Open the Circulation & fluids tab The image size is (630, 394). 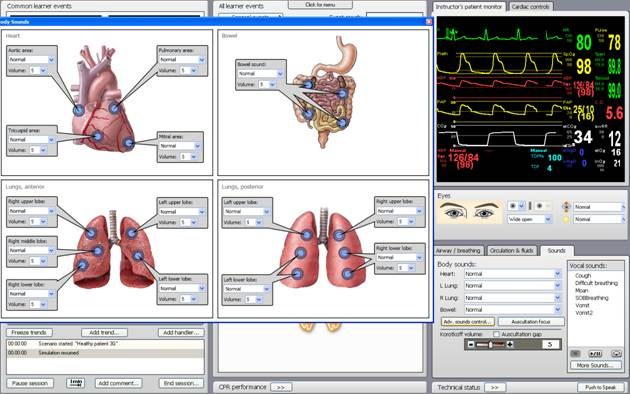tap(511, 251)
